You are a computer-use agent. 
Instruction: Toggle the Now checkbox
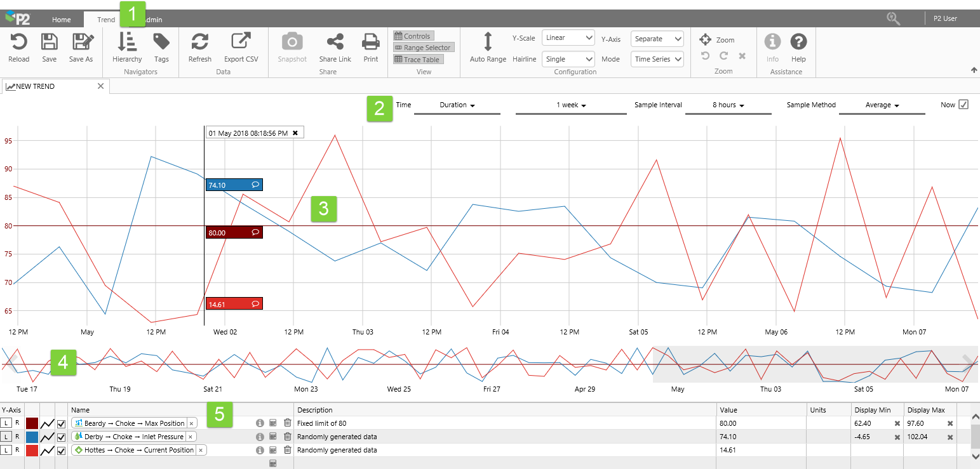click(x=963, y=105)
